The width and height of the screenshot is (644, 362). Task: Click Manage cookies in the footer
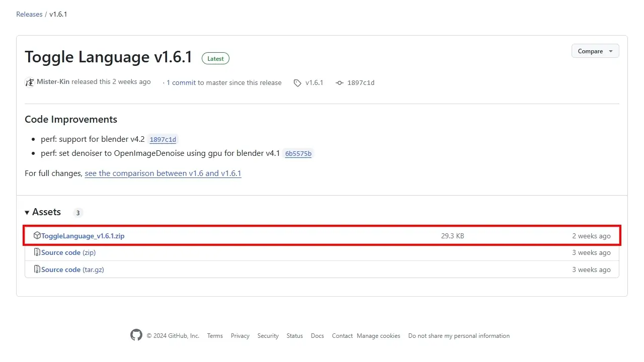coord(378,336)
